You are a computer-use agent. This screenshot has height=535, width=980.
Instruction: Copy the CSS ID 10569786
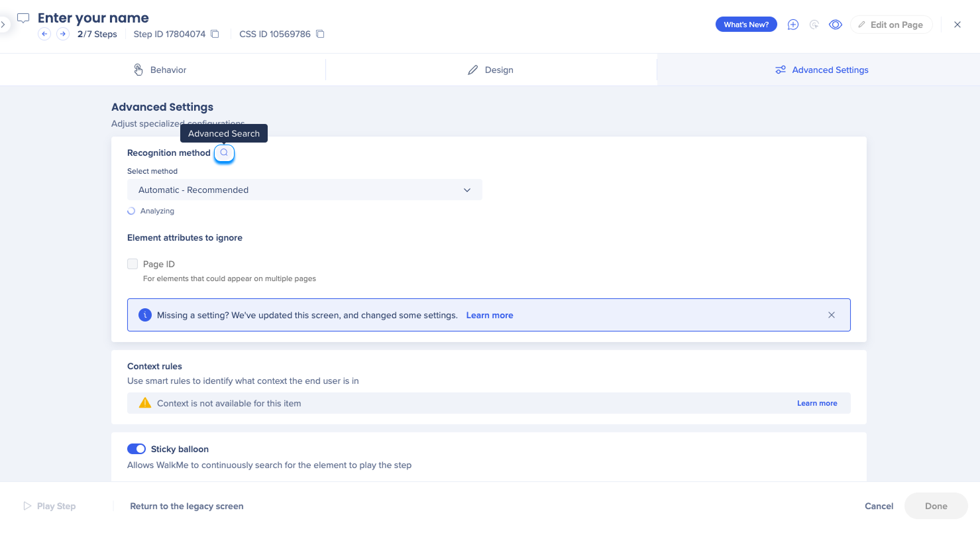tap(320, 34)
